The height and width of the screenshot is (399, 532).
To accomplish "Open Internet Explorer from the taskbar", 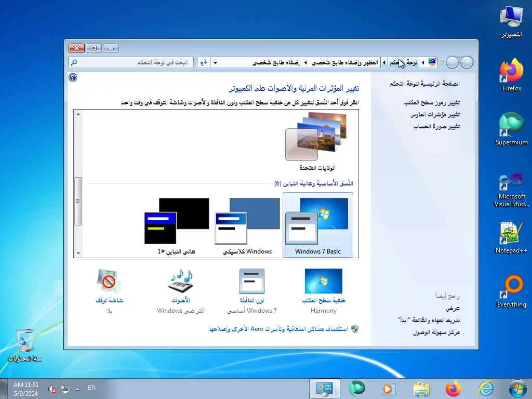I will [486, 389].
